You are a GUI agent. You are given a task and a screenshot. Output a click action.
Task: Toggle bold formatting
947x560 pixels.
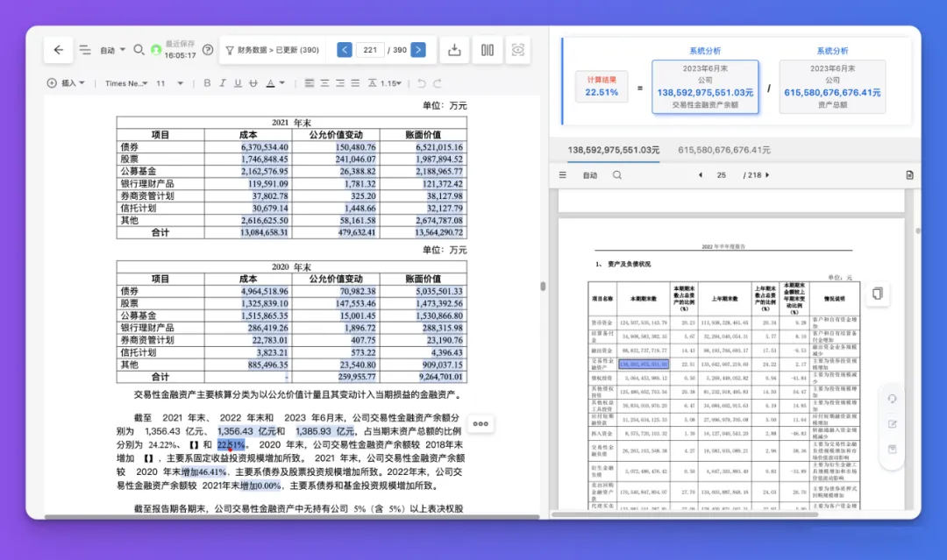point(207,83)
